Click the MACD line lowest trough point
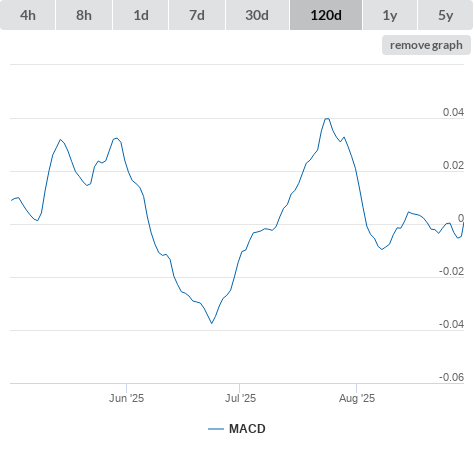The image size is (474, 455). tap(211, 323)
